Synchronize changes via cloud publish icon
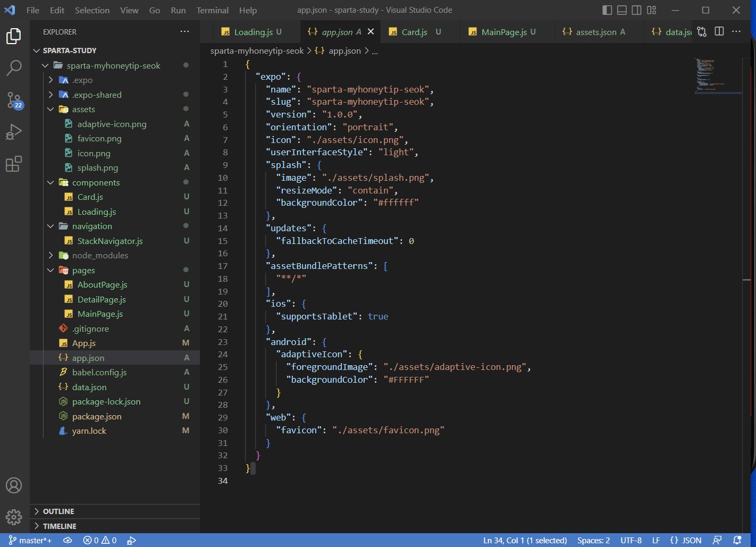The height and width of the screenshot is (547, 756). point(68,540)
